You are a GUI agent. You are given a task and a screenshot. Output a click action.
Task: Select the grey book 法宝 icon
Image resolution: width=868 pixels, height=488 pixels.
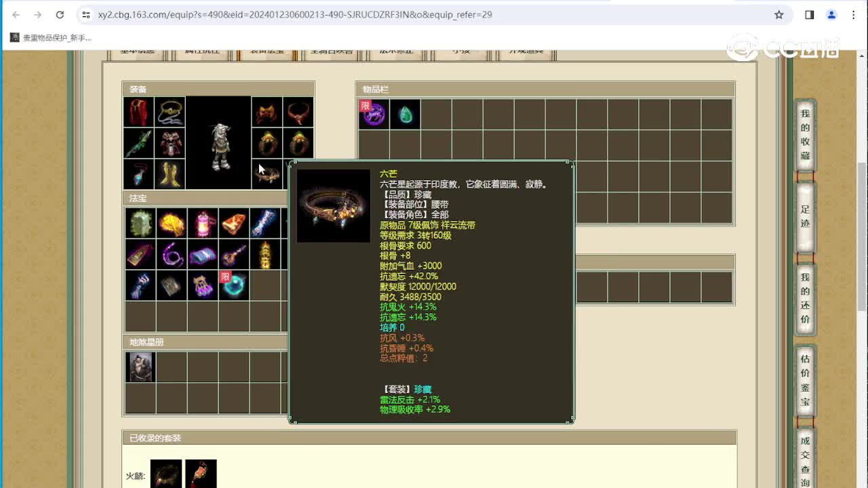coord(172,285)
